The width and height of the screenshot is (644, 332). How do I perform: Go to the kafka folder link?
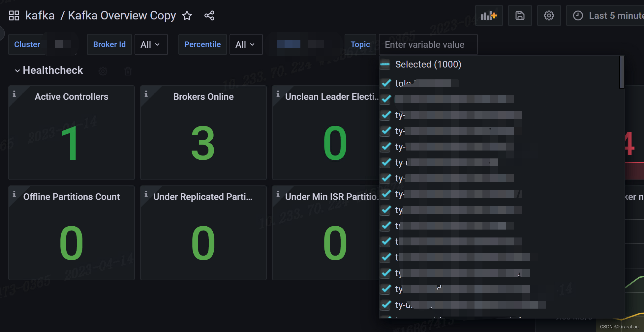[x=40, y=15]
